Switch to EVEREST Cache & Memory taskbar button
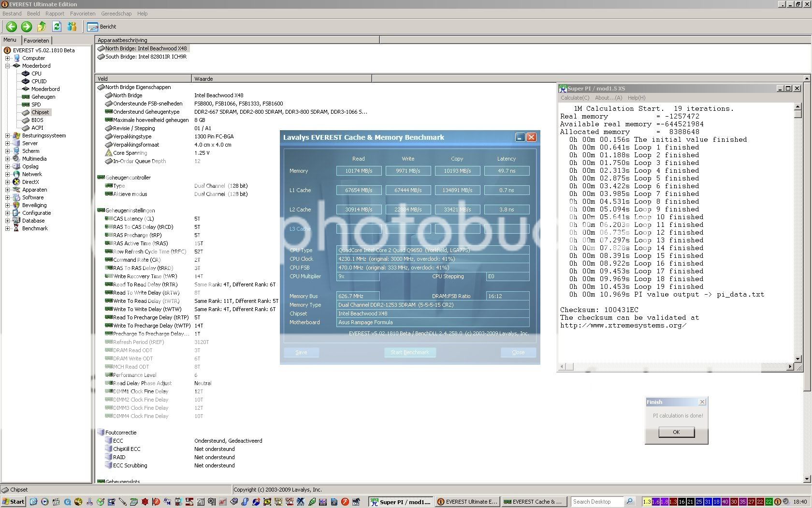 (x=534, y=502)
